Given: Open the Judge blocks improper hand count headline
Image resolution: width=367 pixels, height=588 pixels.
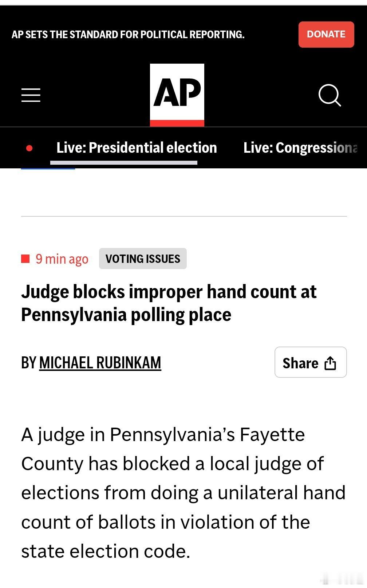Looking at the screenshot, I should coord(169,303).
